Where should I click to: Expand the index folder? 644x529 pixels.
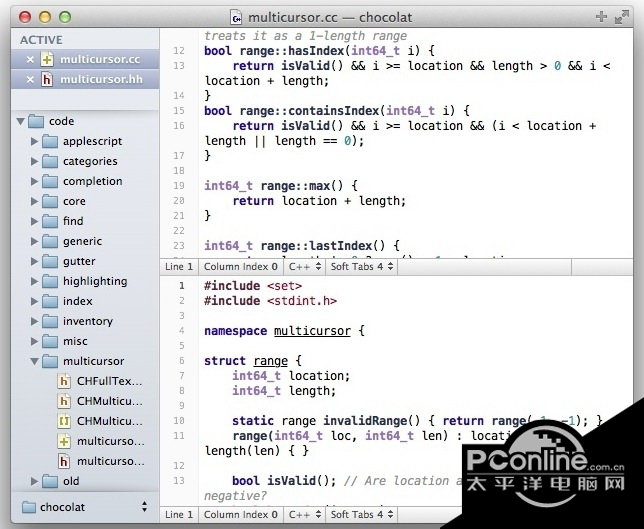(34, 301)
